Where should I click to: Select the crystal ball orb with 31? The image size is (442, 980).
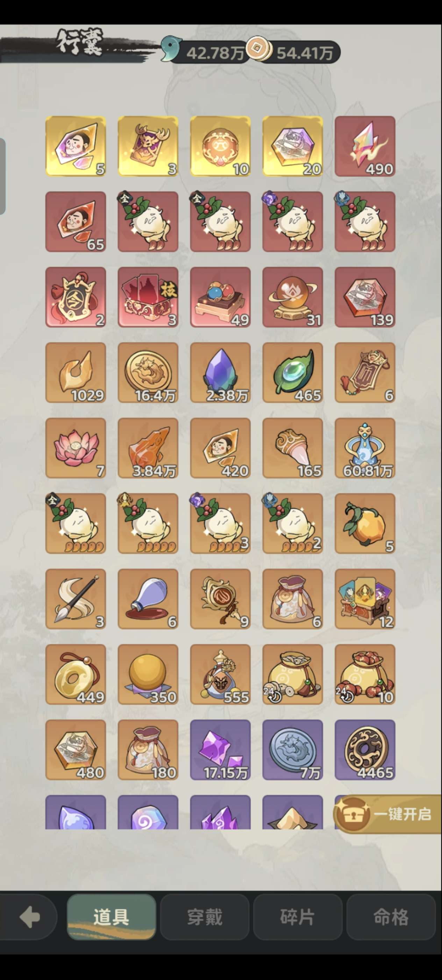pos(293,297)
